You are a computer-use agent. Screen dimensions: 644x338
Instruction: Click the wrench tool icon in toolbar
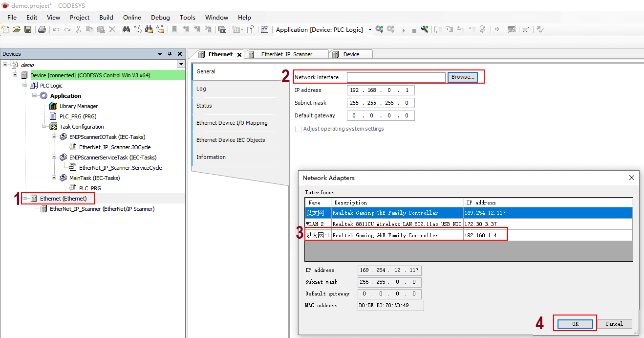click(x=425, y=30)
